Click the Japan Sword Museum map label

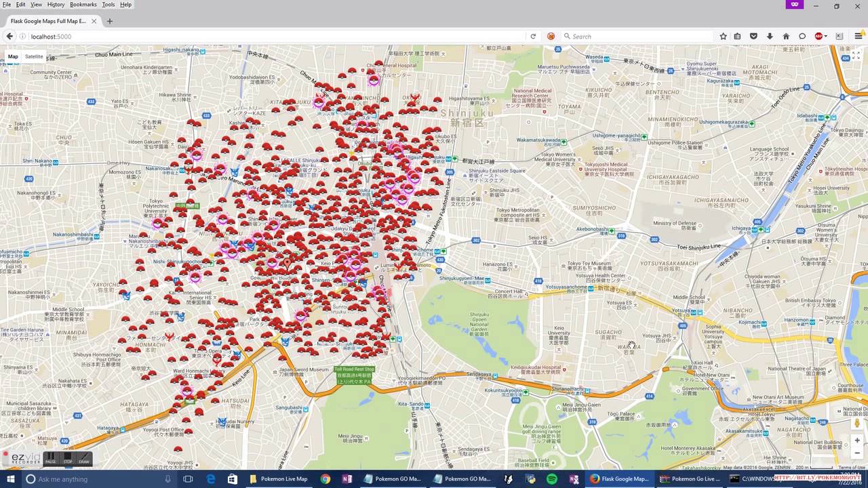(x=303, y=371)
